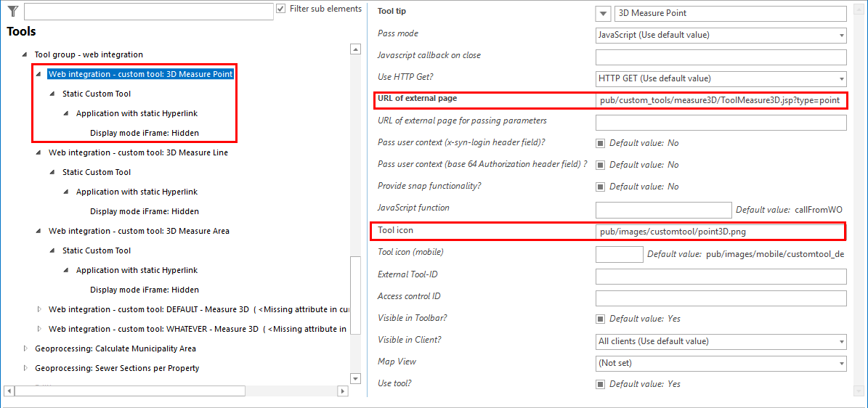Expand Geoprocessing: Calculate Municipality Area node

pyautogui.click(x=25, y=348)
